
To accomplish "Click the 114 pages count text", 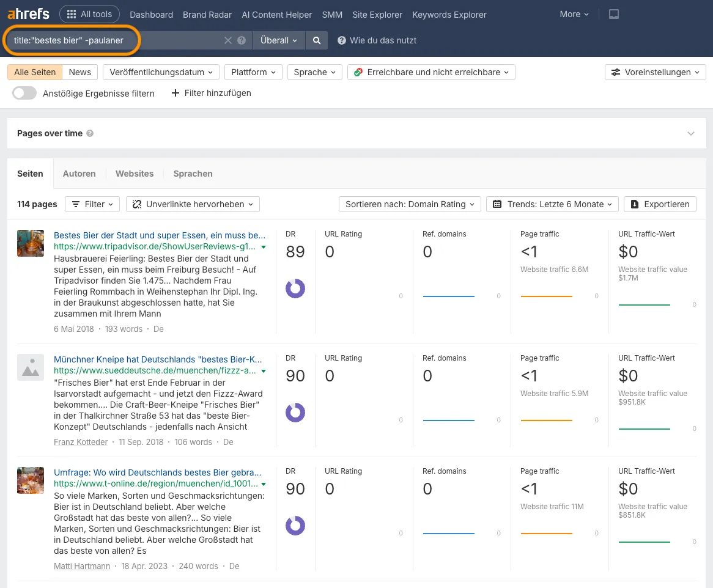I will [x=37, y=205].
